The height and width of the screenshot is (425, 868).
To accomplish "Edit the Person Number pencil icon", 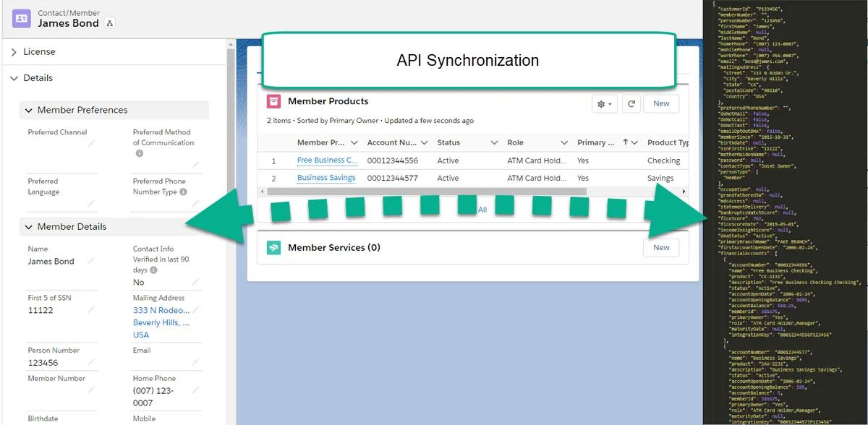I will tap(91, 363).
